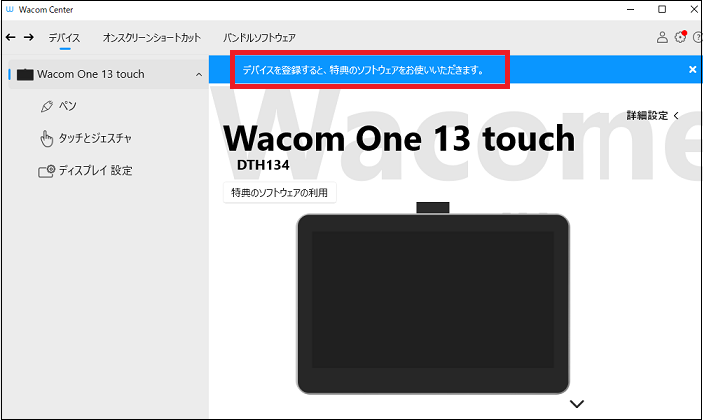Open the help question mark icon
The height and width of the screenshot is (420, 703).
coord(698,37)
